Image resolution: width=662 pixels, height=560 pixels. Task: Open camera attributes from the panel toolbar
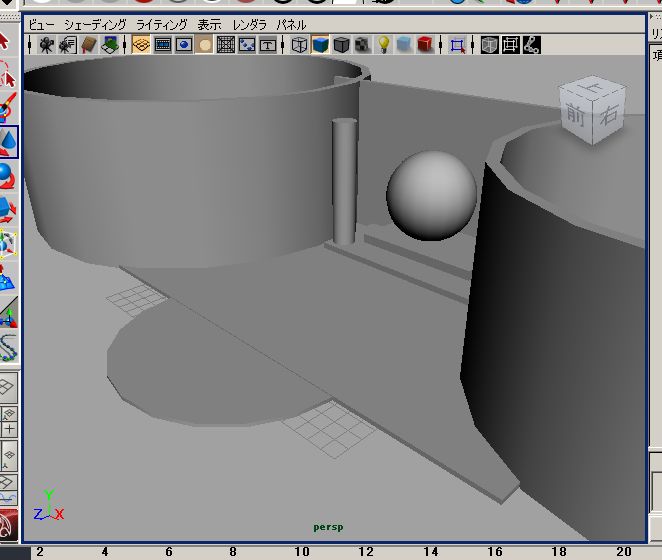68,45
